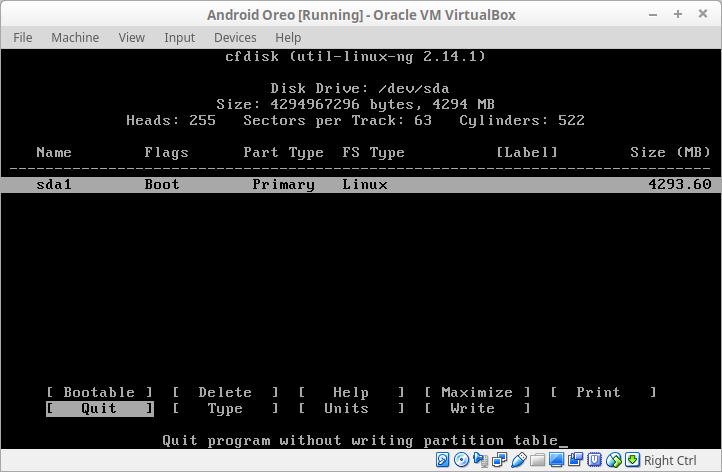722x472 pixels.
Task: Select the Units option in cfdisk
Action: (x=351, y=408)
